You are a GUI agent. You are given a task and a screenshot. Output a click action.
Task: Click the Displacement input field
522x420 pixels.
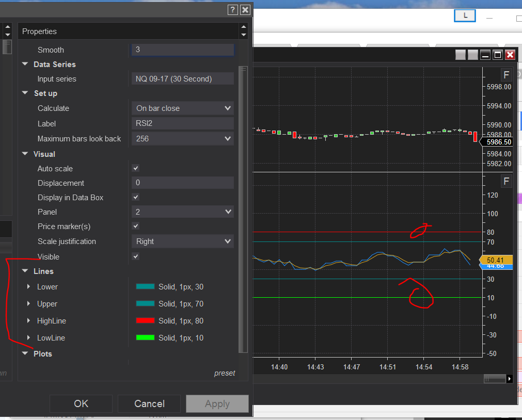(x=183, y=183)
